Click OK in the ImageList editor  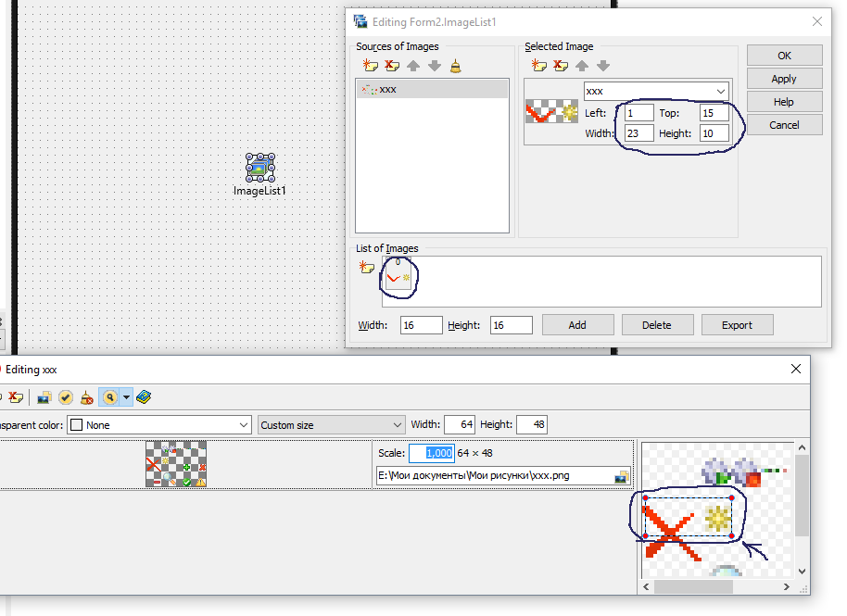[784, 56]
